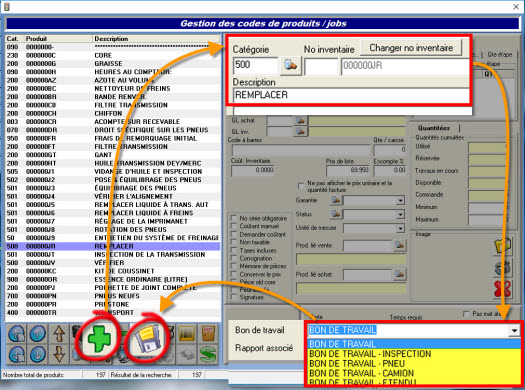Open the Garantie dropdown
Screen dimensions: 525x390
point(400,201)
